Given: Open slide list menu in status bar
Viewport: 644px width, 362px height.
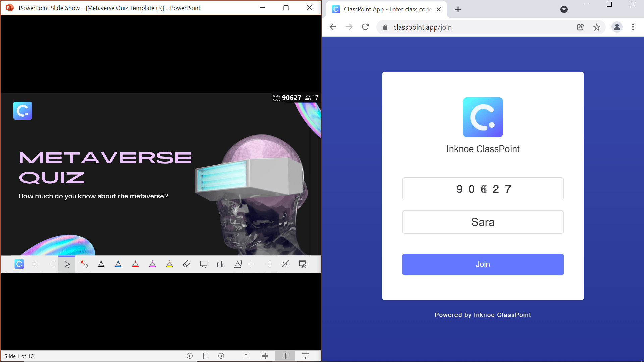Looking at the screenshot, I should pyautogui.click(x=205, y=356).
